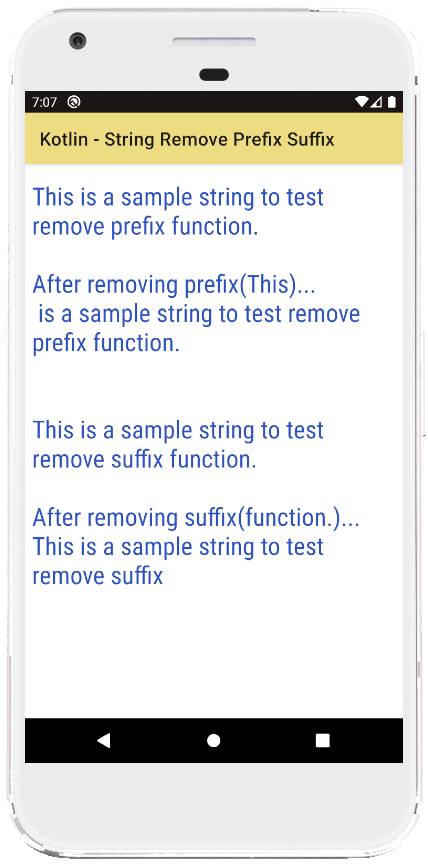The image size is (428, 865).
Task: Click the circular notification icon beside time
Action: (74, 102)
